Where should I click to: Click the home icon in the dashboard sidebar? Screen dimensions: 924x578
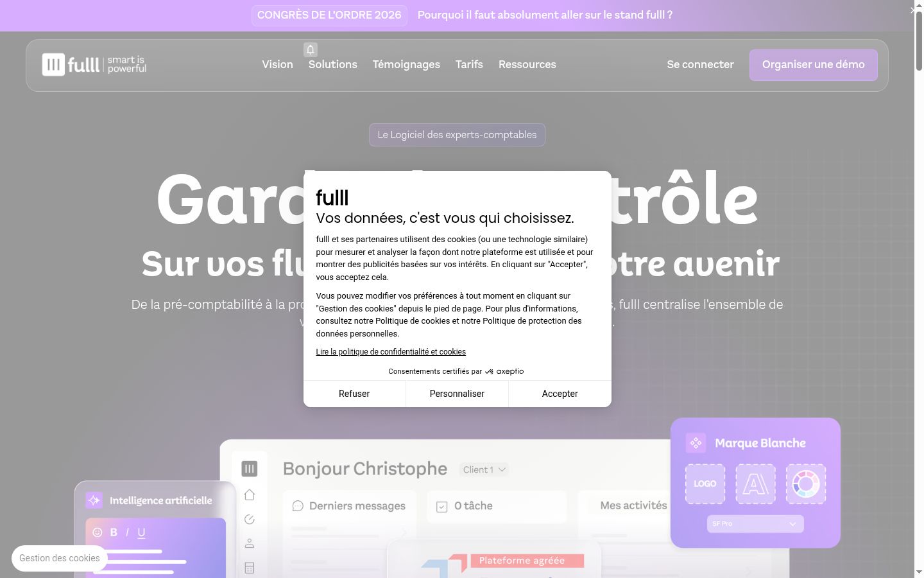tap(250, 495)
